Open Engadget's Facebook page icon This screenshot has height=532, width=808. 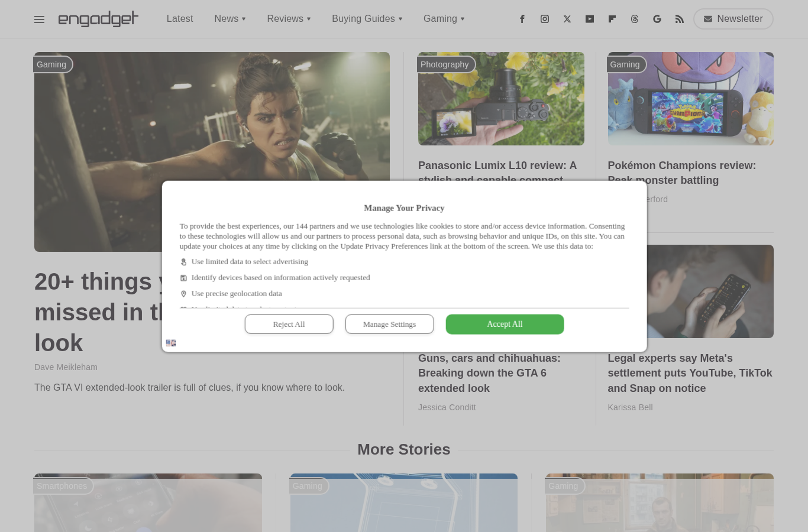click(x=522, y=19)
